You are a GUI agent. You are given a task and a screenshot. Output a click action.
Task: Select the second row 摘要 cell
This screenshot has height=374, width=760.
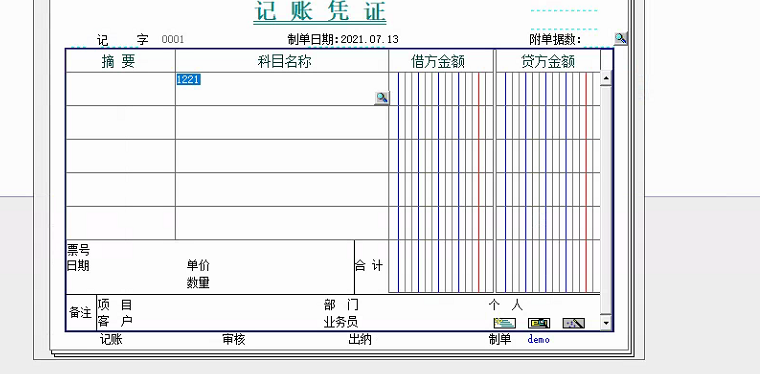[x=121, y=123]
